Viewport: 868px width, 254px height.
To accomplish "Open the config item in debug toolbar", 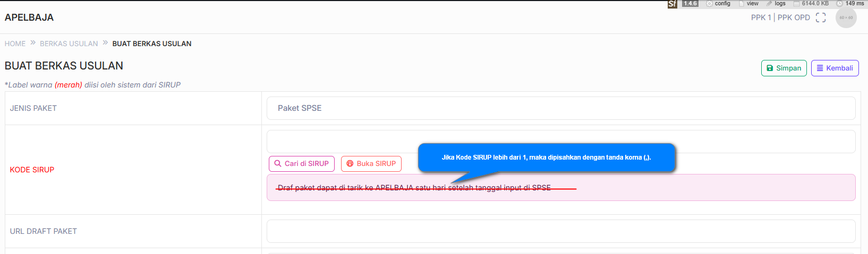I will point(718,3).
